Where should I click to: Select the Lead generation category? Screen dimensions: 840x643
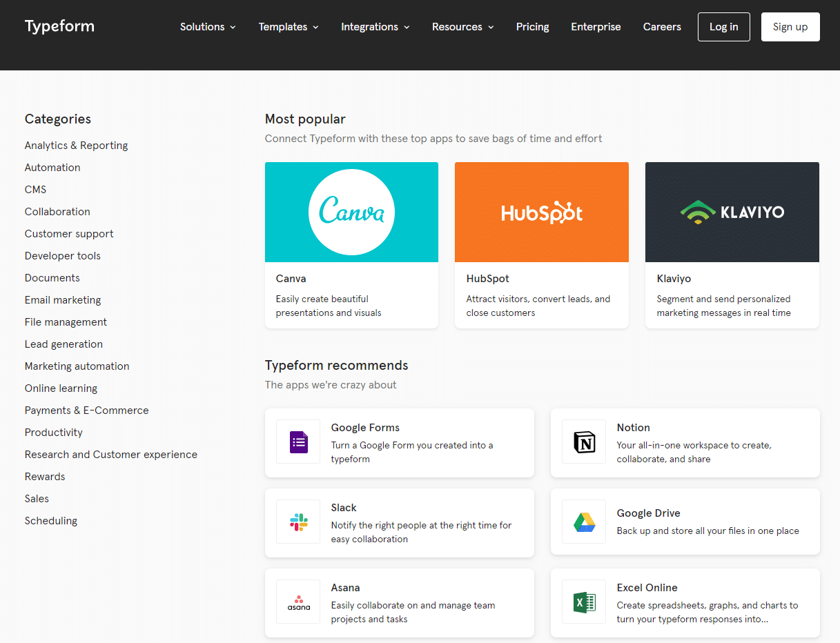[x=64, y=344]
